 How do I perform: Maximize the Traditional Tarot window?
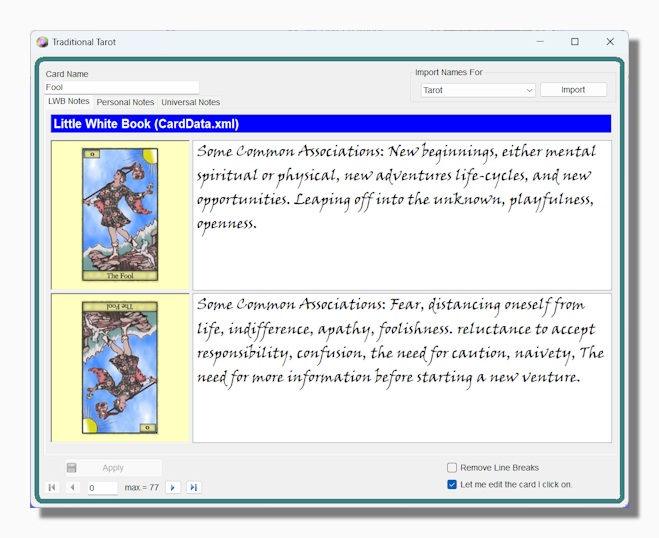click(x=575, y=42)
